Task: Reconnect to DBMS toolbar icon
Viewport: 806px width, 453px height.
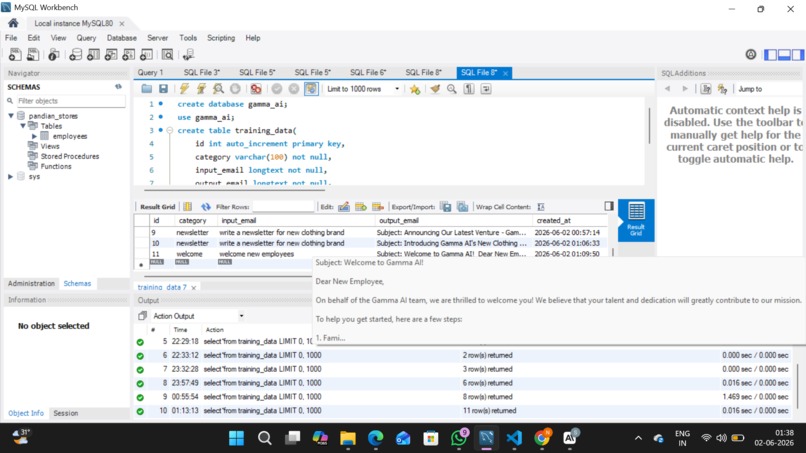Action: tap(188, 55)
